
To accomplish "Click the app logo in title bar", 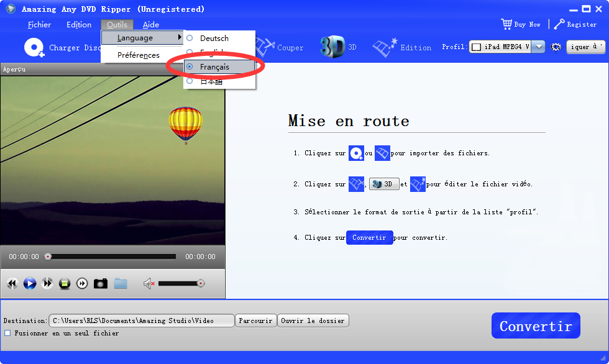I will coord(11,9).
